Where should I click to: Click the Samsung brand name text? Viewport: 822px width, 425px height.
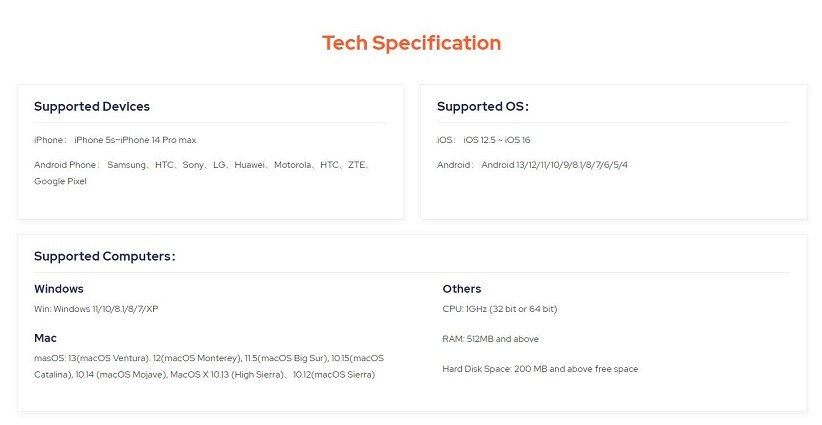click(x=127, y=164)
